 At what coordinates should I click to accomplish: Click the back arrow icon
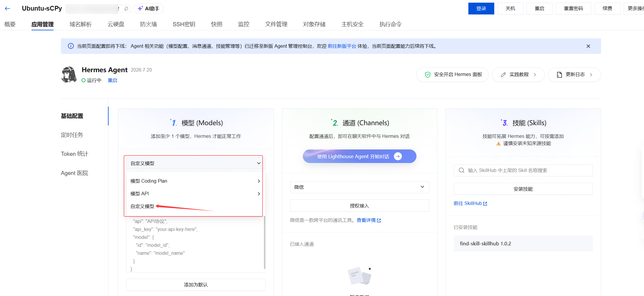coord(8,9)
